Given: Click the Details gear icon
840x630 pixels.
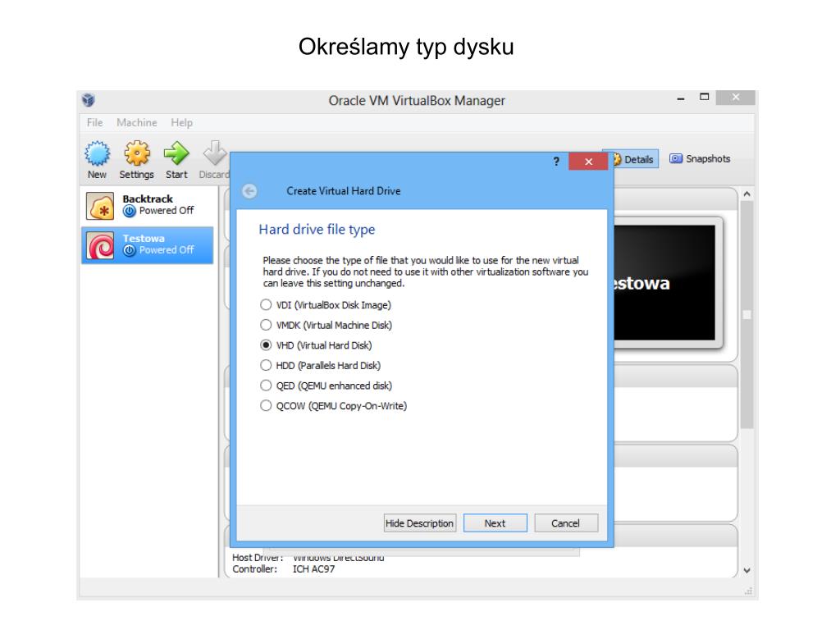Looking at the screenshot, I should click(616, 159).
